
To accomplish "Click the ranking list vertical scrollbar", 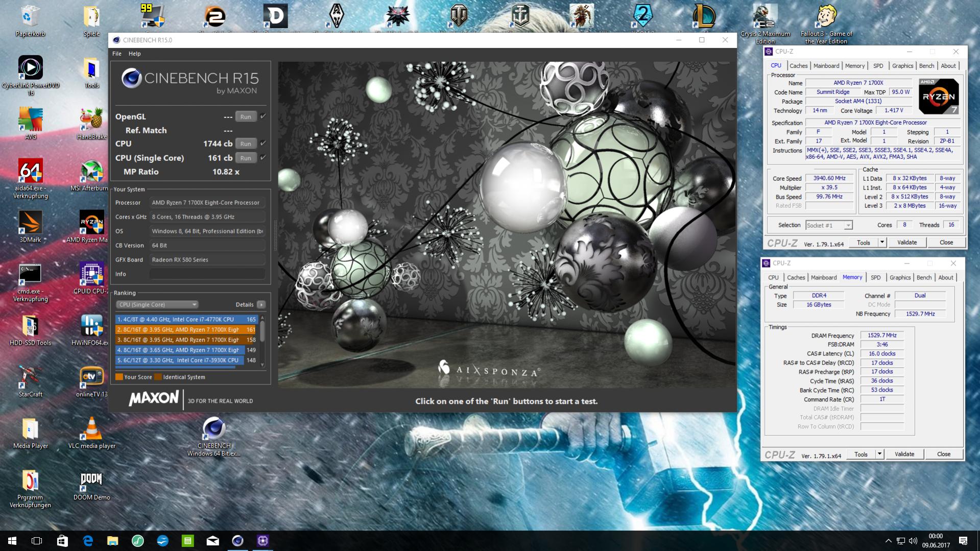I will [x=262, y=341].
